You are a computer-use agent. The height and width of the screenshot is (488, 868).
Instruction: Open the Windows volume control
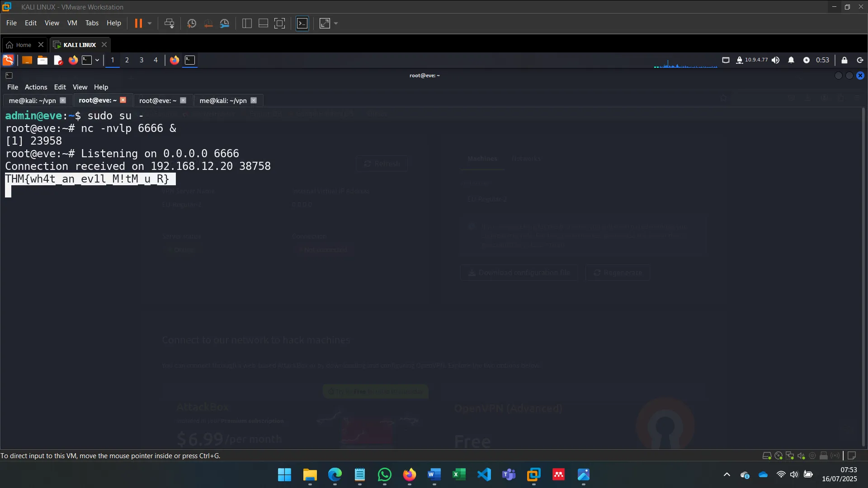pos(794,474)
